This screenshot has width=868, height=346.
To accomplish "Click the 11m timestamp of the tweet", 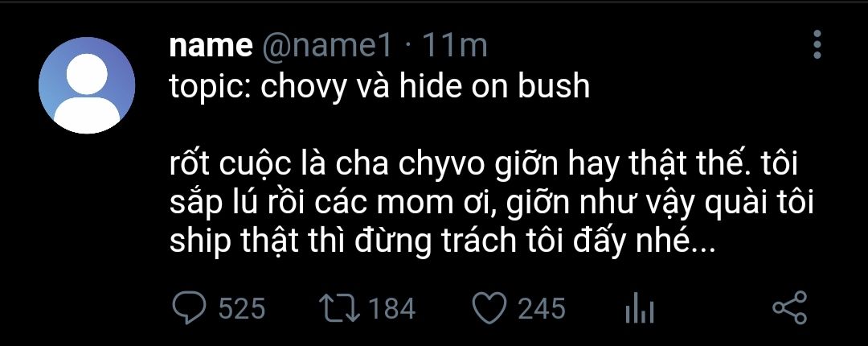I will coord(455,46).
